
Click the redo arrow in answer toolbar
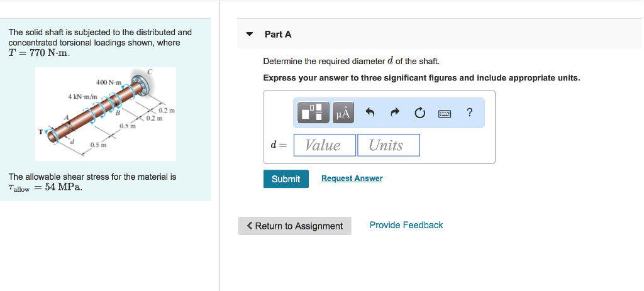(x=395, y=113)
